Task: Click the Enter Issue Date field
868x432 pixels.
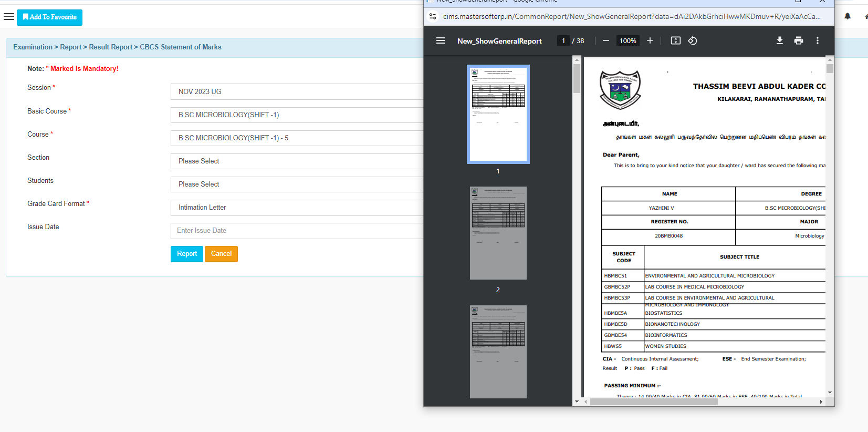Action: click(297, 231)
